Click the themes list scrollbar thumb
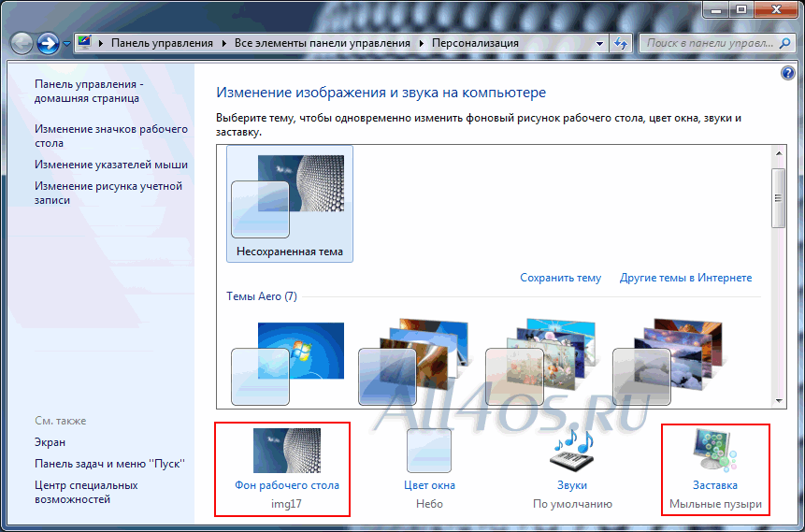 pos(778,197)
